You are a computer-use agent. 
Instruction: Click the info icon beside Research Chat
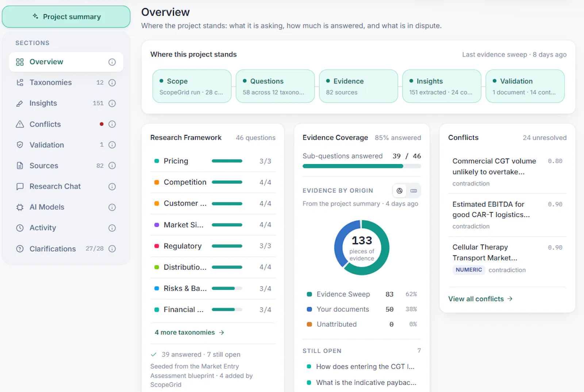[x=112, y=187]
